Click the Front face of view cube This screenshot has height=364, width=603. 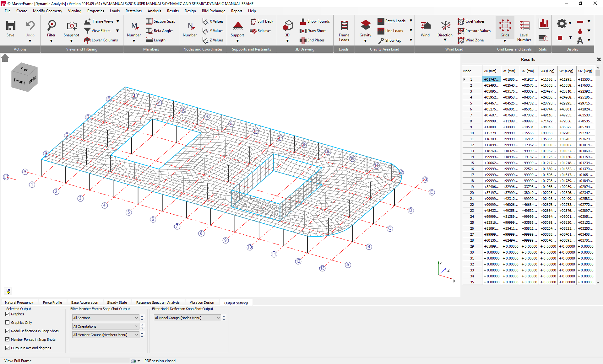(19, 81)
